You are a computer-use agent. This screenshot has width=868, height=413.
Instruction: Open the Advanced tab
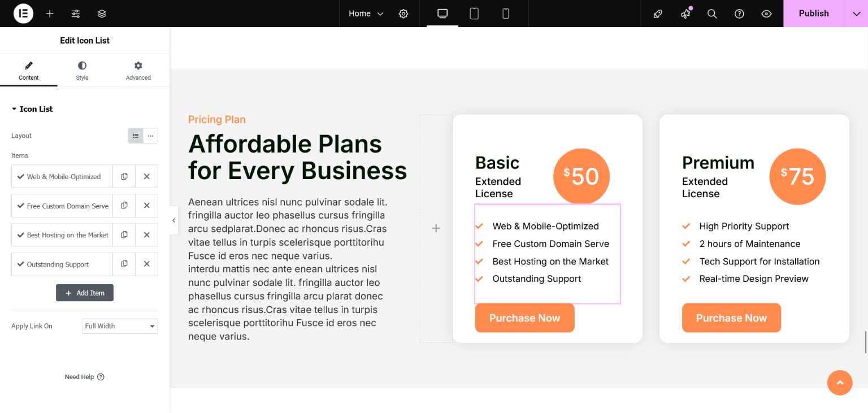click(x=138, y=71)
